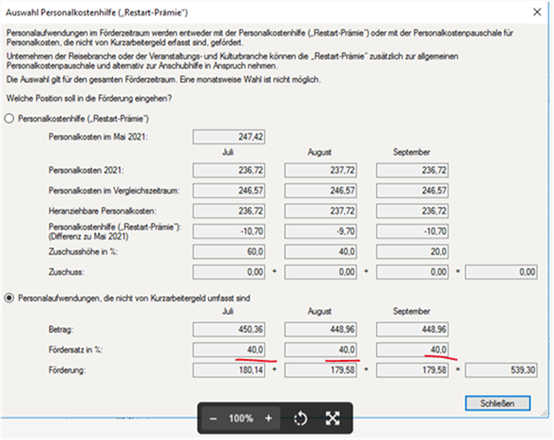
Task: Rotate the image with the rotate icon
Action: coord(300,419)
